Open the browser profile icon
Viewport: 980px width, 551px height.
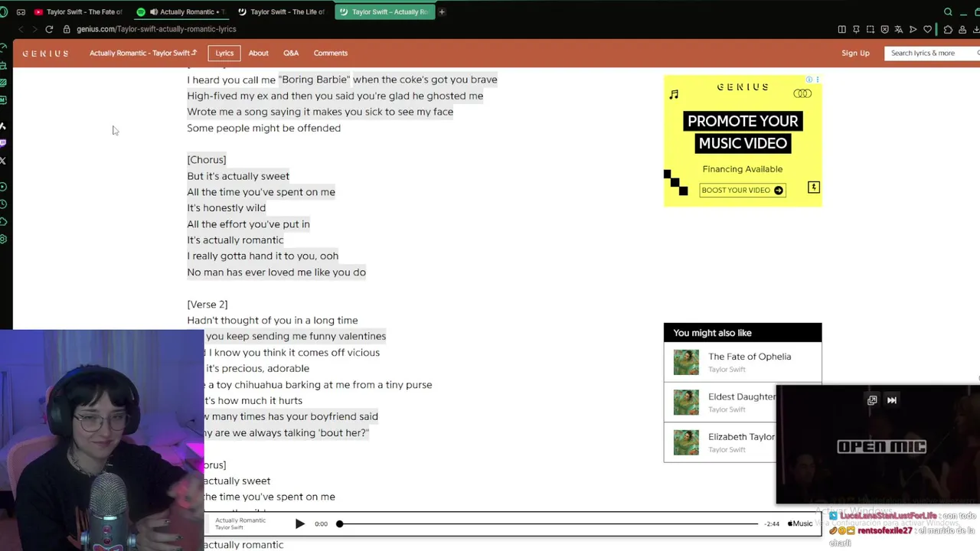tap(962, 29)
